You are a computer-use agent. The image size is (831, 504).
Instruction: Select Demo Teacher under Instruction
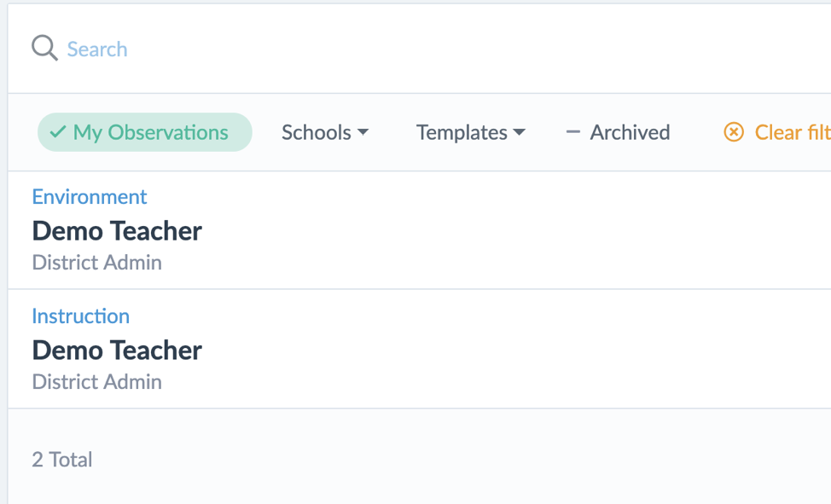[x=117, y=350]
